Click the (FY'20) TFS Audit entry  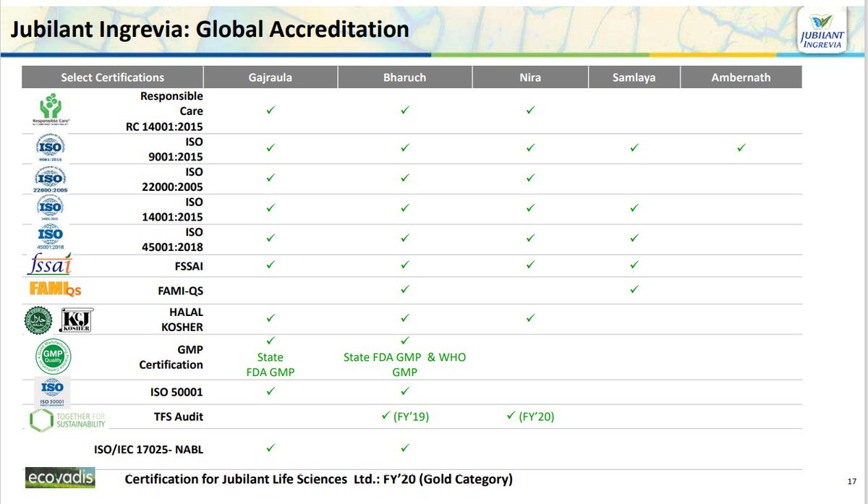530,417
